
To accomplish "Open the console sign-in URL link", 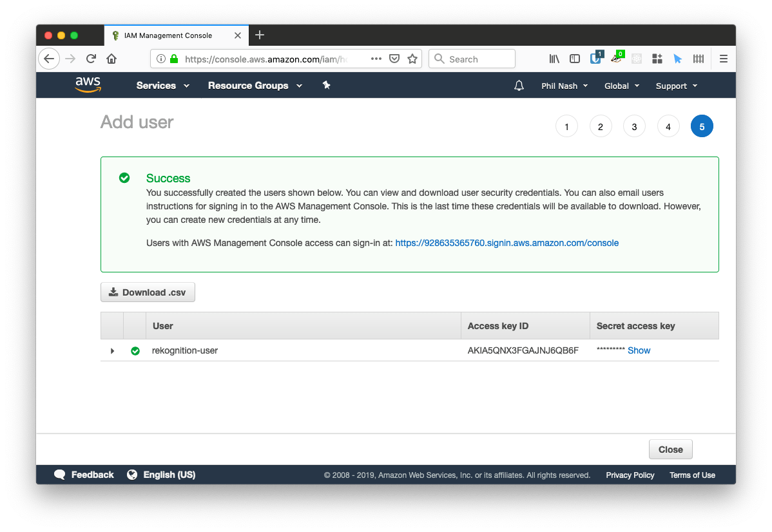I will point(507,243).
